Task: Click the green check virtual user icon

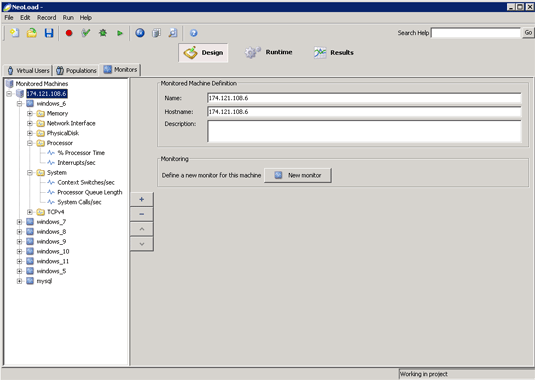Action: point(86,33)
